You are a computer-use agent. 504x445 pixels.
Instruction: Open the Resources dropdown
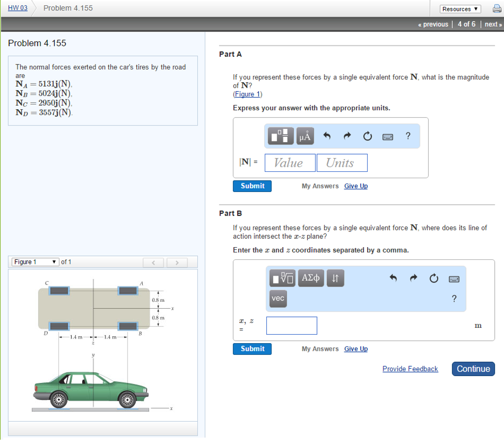click(x=460, y=8)
